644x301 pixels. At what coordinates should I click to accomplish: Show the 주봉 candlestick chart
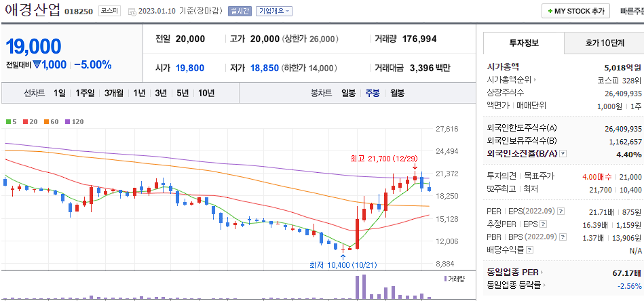click(373, 93)
